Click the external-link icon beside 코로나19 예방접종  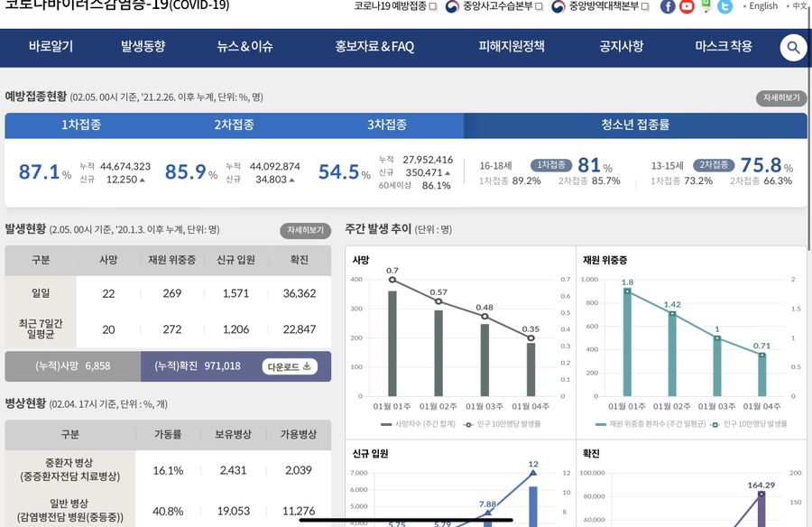pyautogui.click(x=433, y=6)
